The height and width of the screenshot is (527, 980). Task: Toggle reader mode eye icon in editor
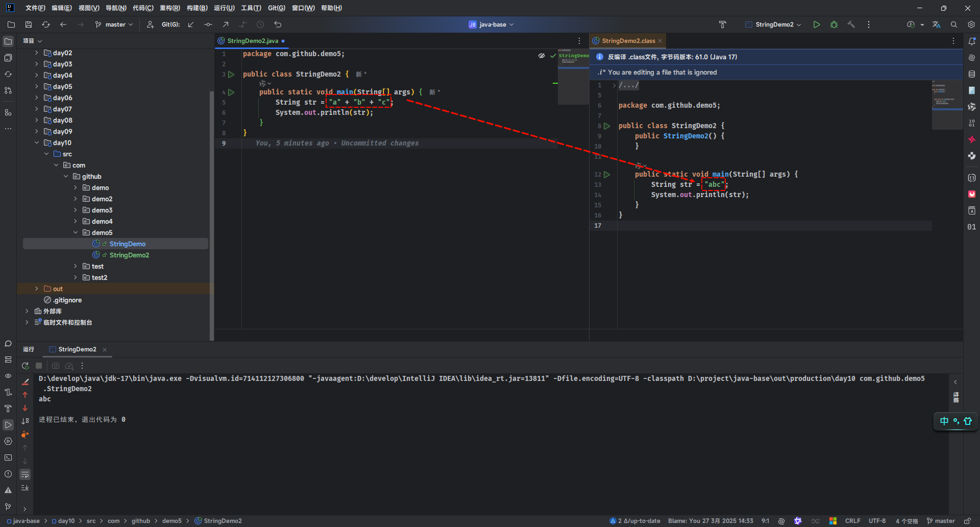(541, 56)
